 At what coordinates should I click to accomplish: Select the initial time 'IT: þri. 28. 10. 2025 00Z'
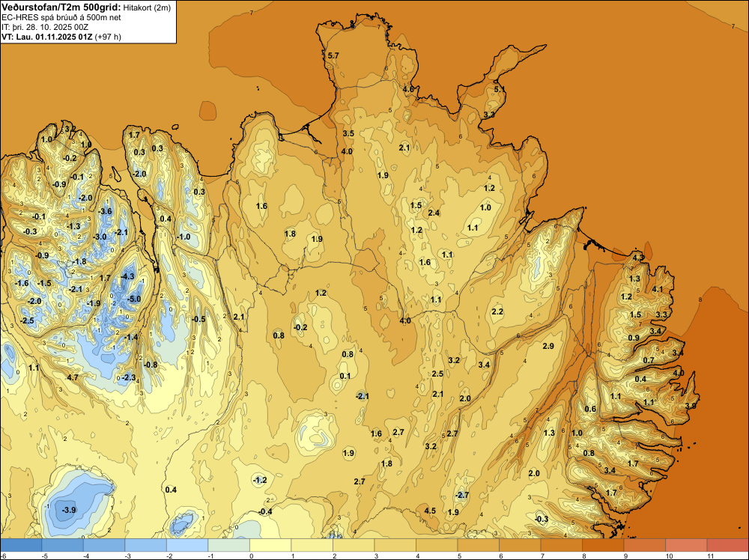pyautogui.click(x=45, y=27)
